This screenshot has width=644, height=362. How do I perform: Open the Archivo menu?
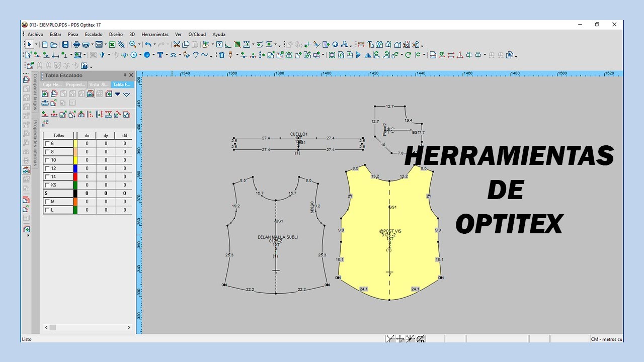(x=35, y=34)
